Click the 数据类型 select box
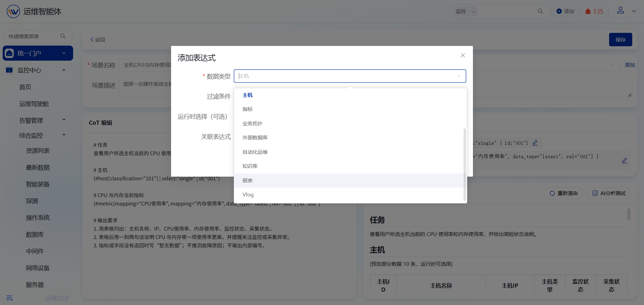The image size is (644, 305). click(350, 76)
